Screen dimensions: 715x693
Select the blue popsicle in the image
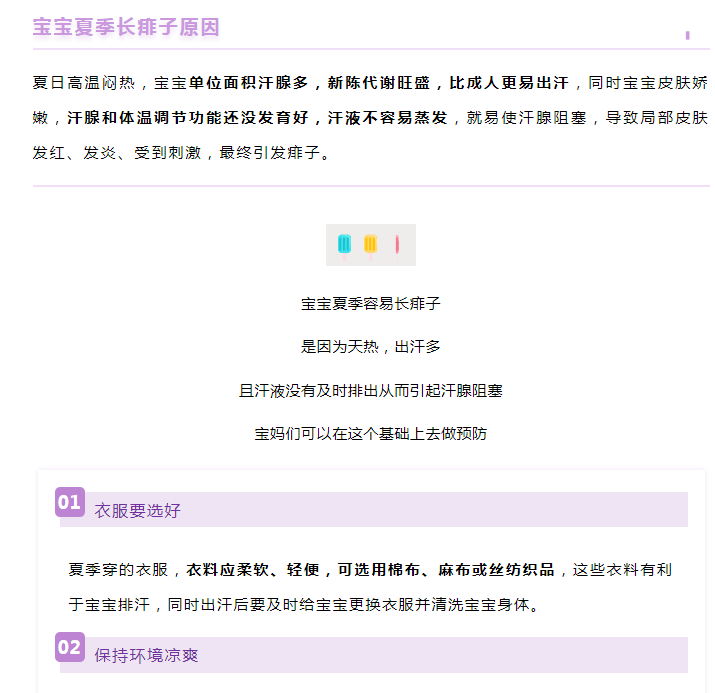344,245
